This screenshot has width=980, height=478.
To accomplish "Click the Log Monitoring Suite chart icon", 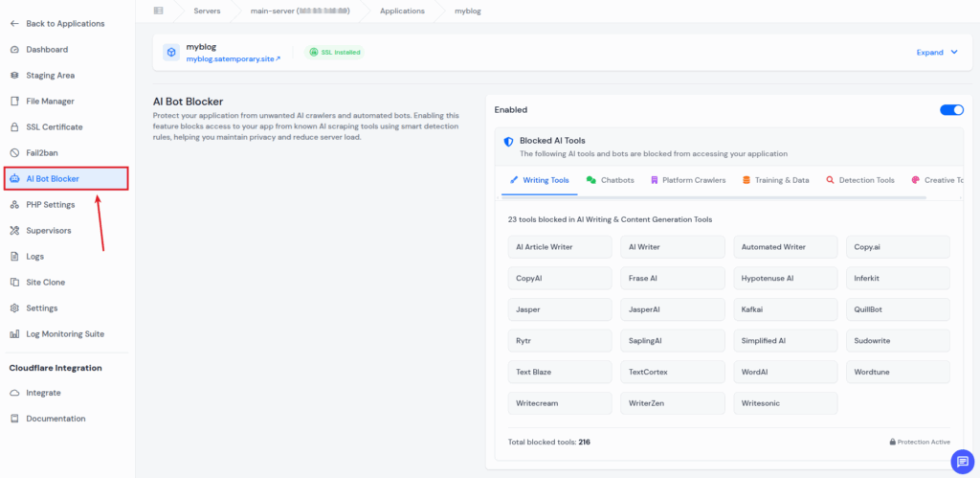I will pyautogui.click(x=15, y=334).
